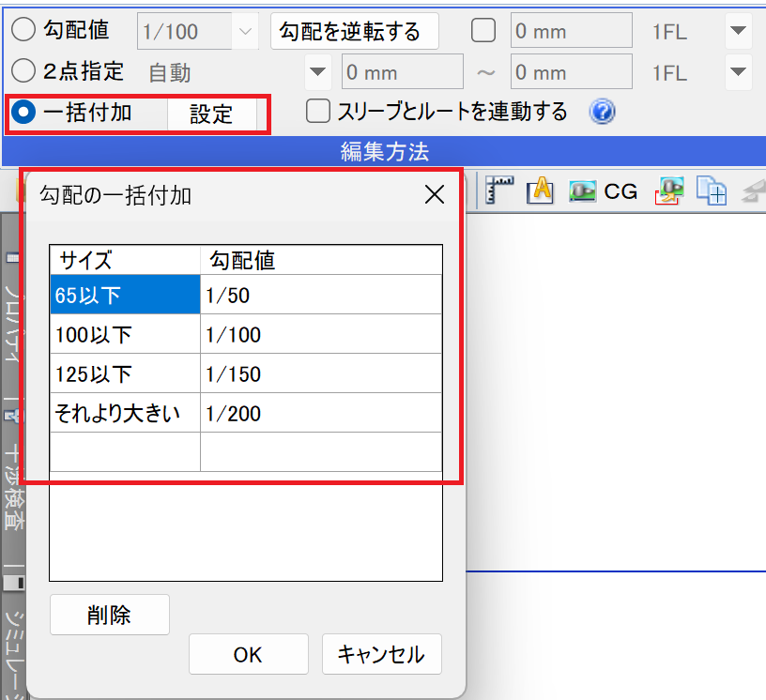Open the 1/100 slope value dropdown
This screenshot has width=766, height=700.
246,31
